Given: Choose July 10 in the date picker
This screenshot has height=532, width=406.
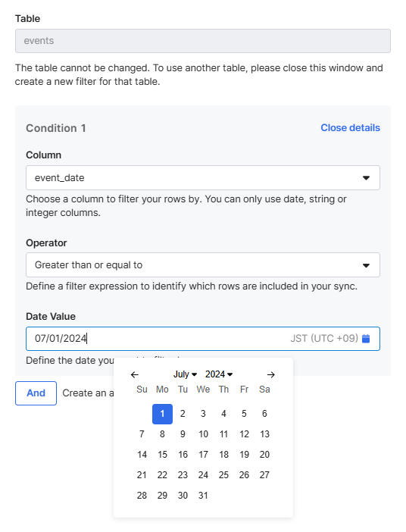Looking at the screenshot, I should coord(203,434).
